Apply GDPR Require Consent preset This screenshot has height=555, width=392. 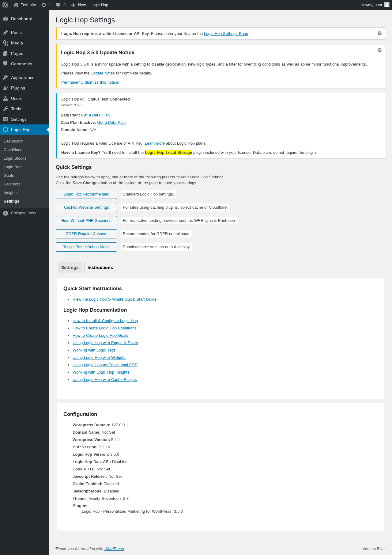click(x=86, y=234)
